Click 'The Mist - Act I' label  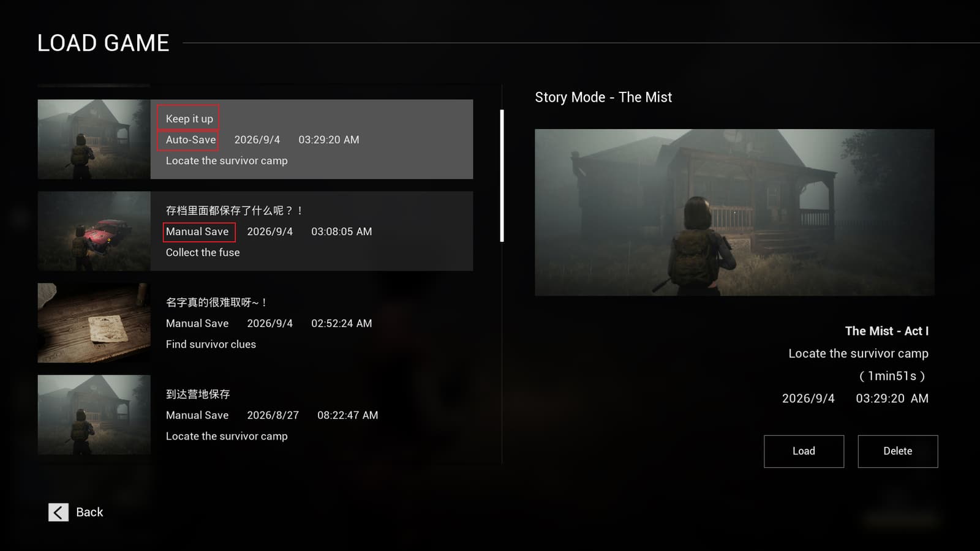coord(887,331)
